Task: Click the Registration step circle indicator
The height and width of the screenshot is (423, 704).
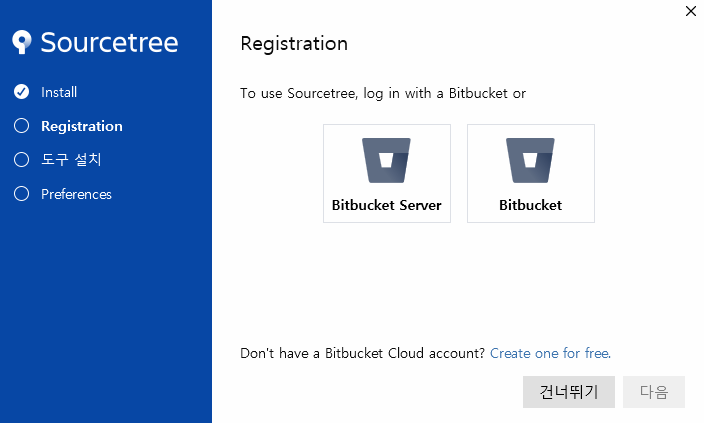Action: tap(22, 126)
